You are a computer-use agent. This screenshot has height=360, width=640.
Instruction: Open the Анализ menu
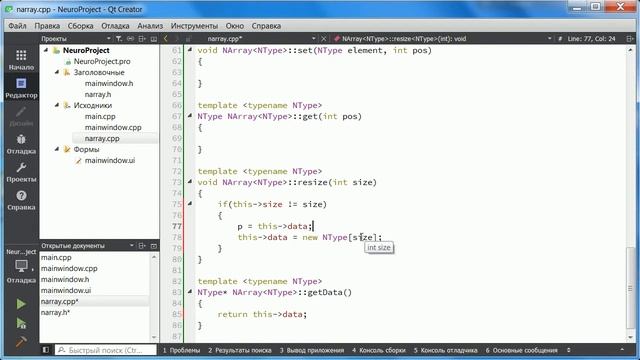tap(150, 26)
